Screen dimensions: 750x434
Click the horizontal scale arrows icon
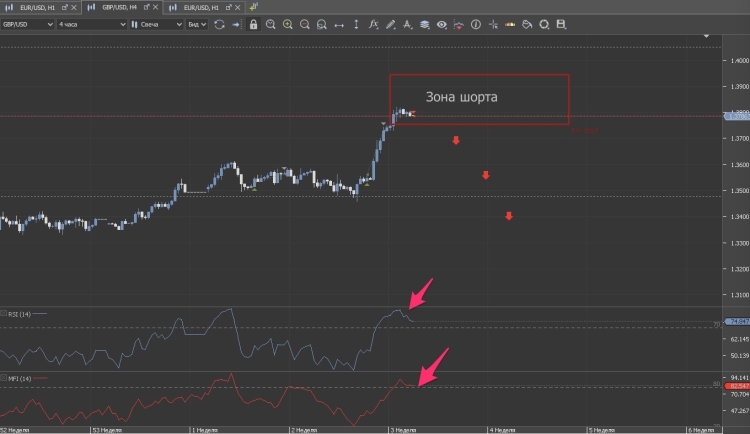pyautogui.click(x=339, y=25)
